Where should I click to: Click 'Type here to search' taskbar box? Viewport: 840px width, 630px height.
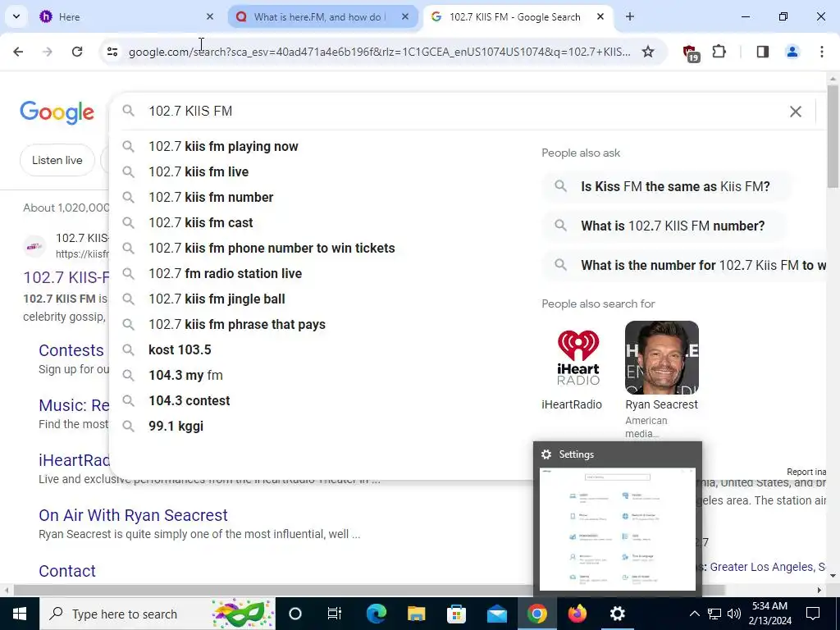pyautogui.click(x=157, y=614)
